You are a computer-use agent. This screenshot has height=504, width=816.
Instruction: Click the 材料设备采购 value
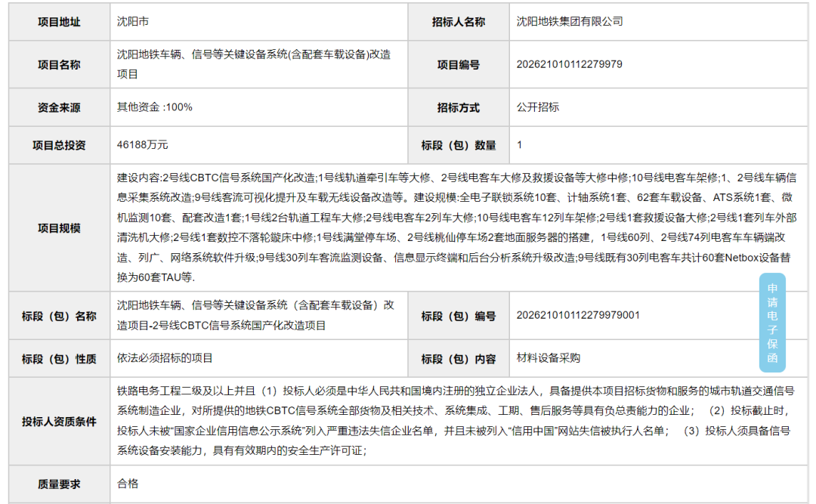tap(548, 358)
